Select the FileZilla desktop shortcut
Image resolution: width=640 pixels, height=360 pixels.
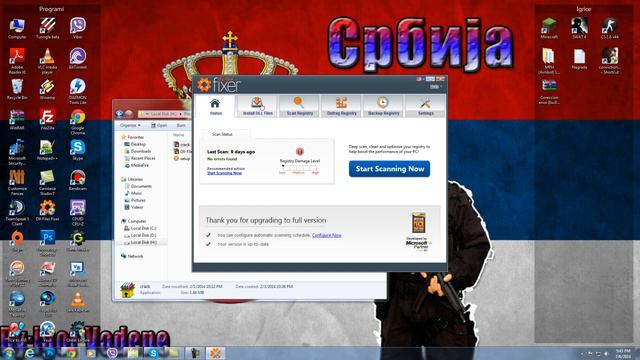(x=47, y=120)
